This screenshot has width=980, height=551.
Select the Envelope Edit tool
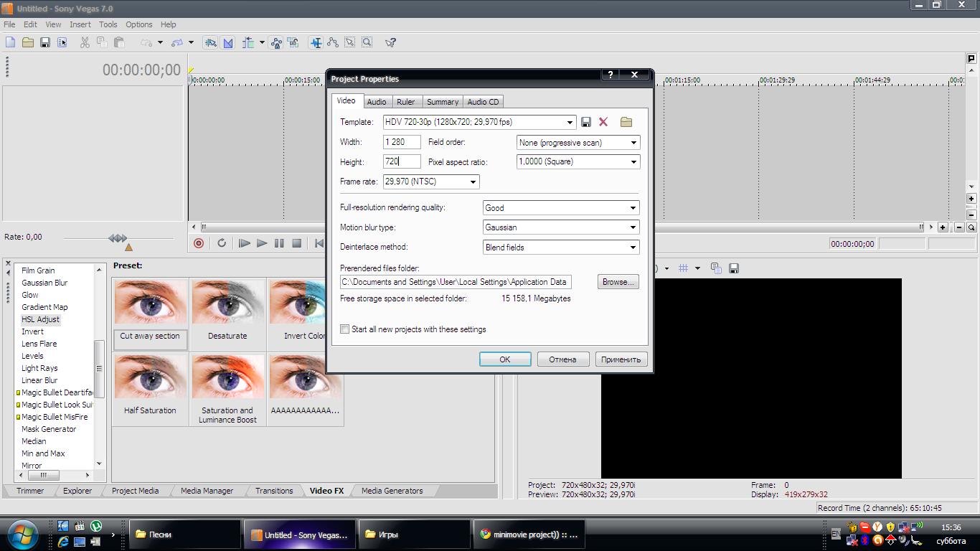[334, 42]
